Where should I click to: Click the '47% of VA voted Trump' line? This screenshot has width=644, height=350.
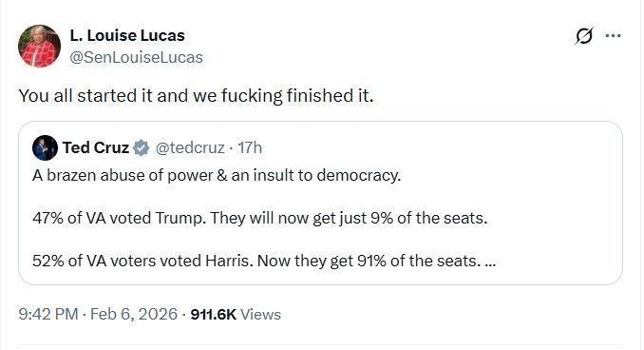pyautogui.click(x=260, y=218)
